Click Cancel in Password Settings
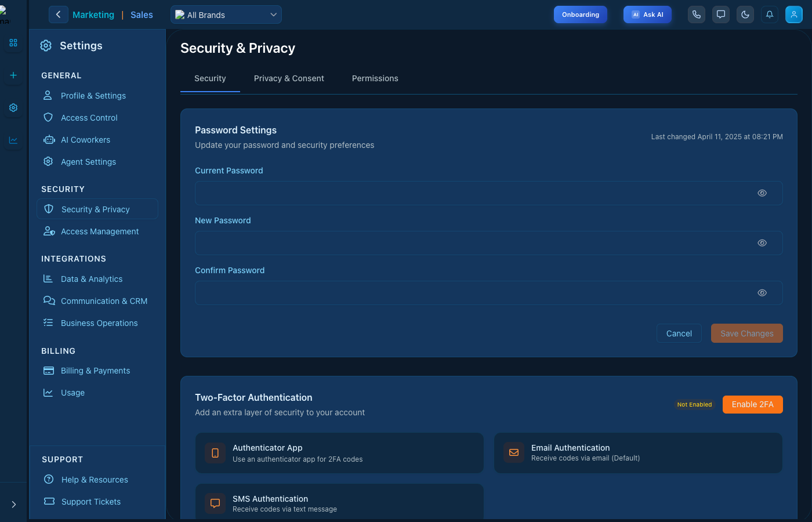This screenshot has height=522, width=812. point(679,333)
